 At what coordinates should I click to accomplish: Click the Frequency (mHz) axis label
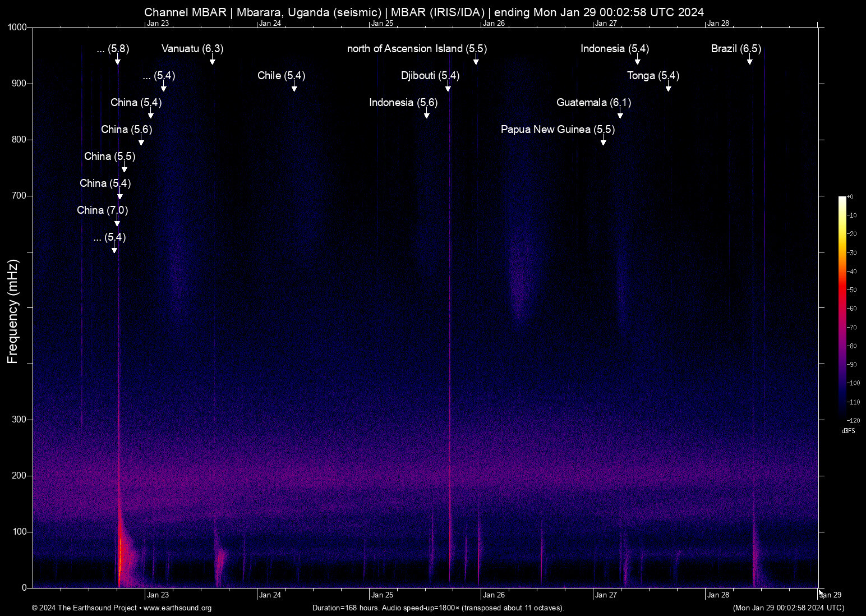(x=12, y=311)
